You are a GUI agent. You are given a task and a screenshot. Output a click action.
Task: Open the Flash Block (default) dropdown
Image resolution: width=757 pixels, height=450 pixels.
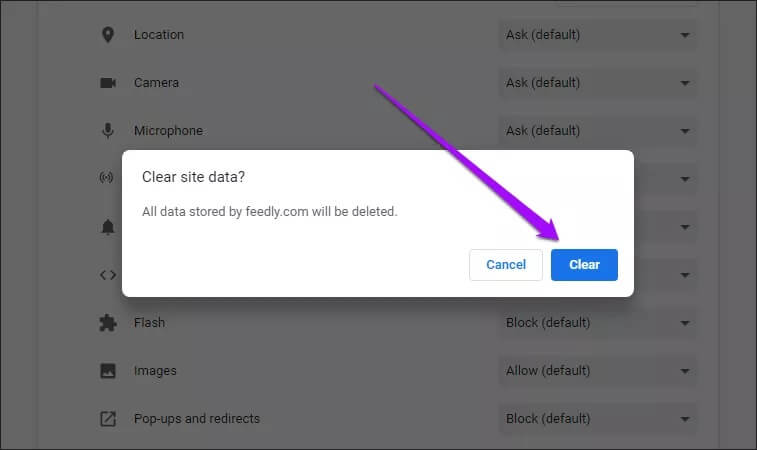coord(597,323)
